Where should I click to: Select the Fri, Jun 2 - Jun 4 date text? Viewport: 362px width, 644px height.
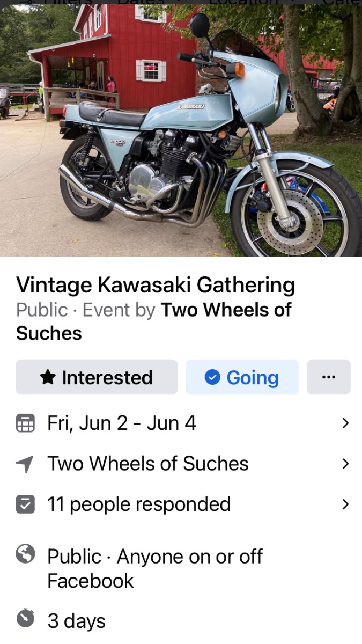(x=122, y=423)
